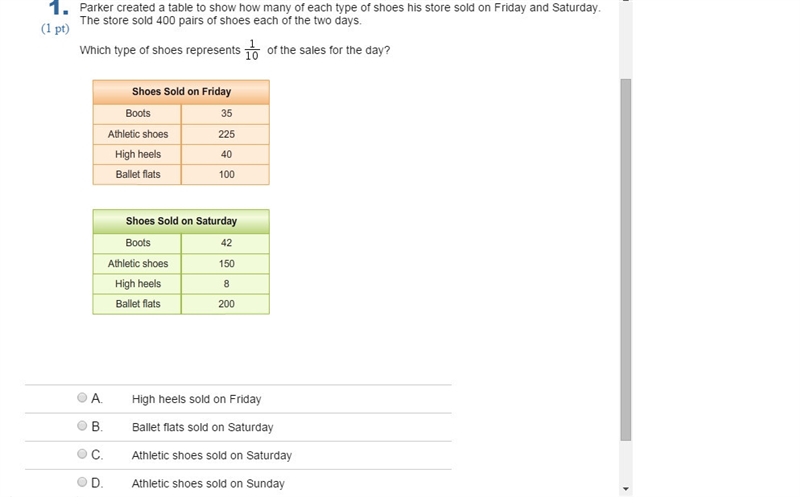Click the Friday Boots value 35
This screenshot has width=800, height=497.
click(x=226, y=113)
